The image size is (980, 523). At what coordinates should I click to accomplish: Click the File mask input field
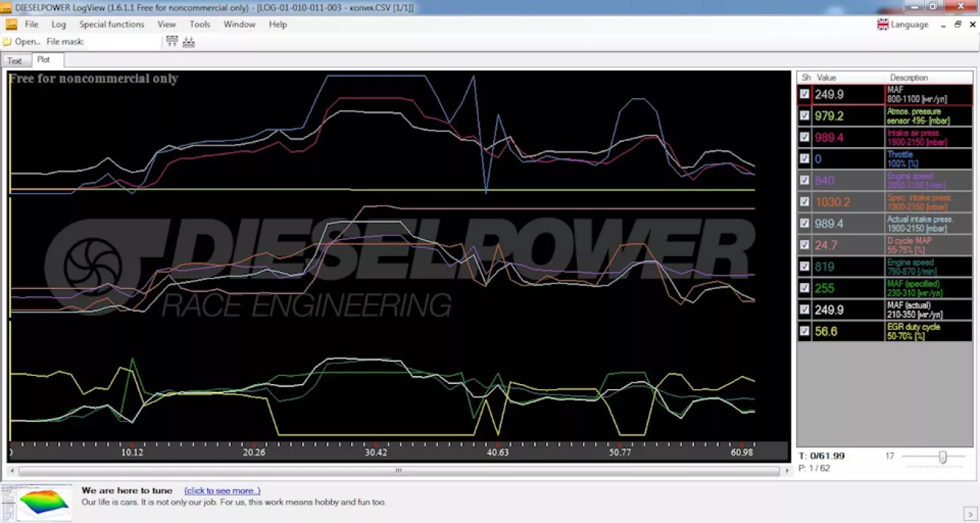coord(122,42)
